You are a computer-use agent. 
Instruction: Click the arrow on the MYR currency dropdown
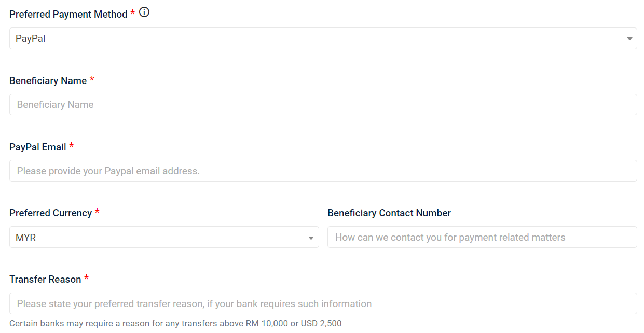pos(311,238)
